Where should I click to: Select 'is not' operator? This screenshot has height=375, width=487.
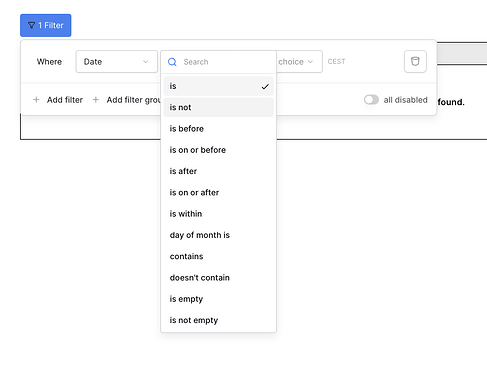coord(218,107)
